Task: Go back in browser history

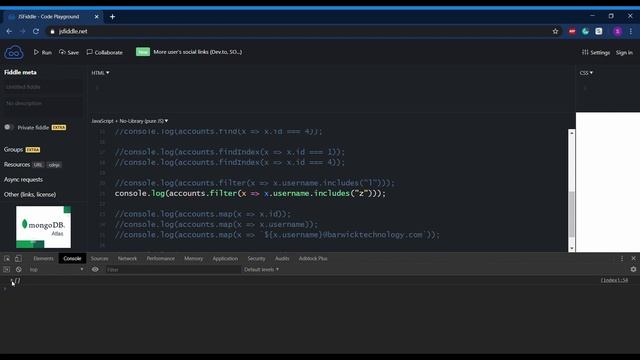Action: [9, 31]
